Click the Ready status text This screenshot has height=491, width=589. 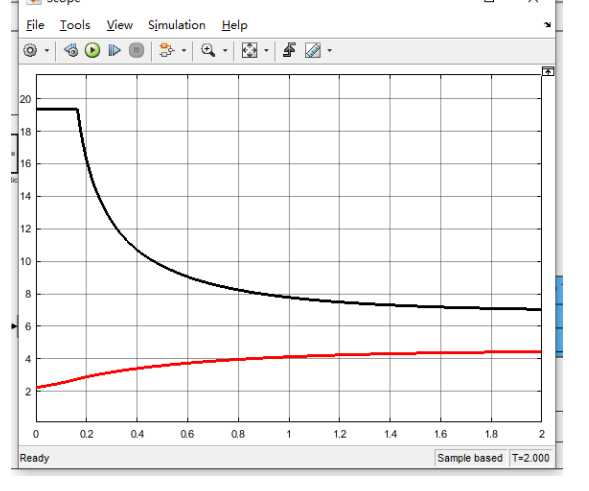[35, 458]
